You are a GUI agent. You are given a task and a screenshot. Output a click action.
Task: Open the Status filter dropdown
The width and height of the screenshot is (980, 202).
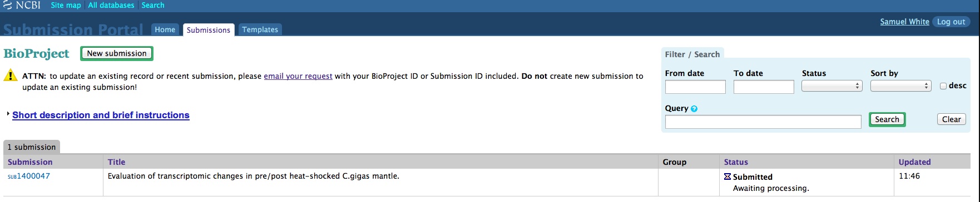click(x=831, y=86)
